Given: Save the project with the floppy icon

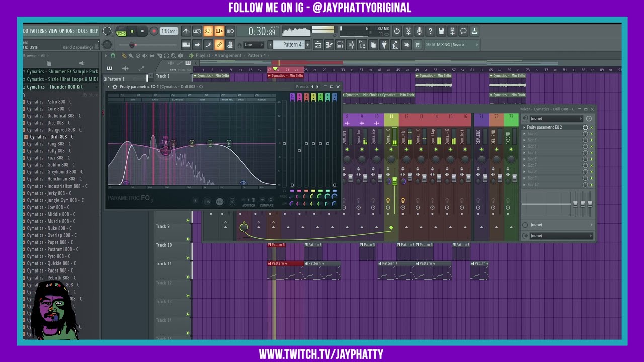Looking at the screenshot, I should [441, 31].
